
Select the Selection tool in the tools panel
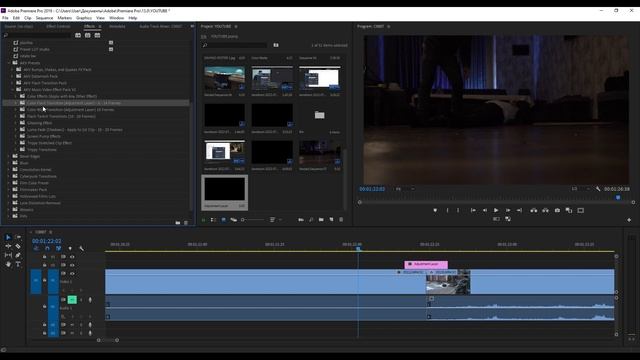pyautogui.click(x=8, y=237)
